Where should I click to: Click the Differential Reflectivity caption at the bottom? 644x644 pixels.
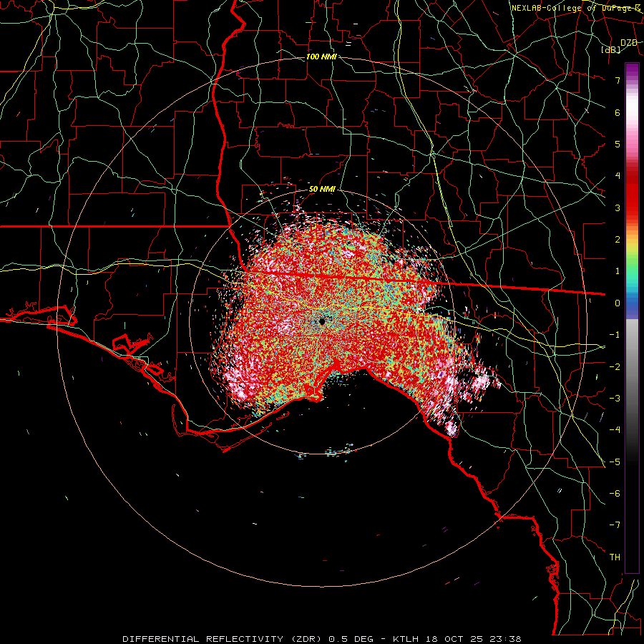[322, 639]
